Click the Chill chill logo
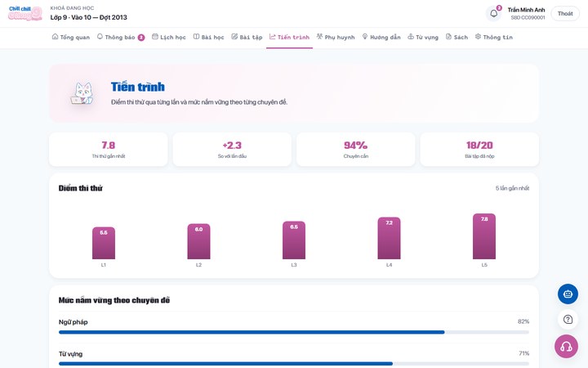 pyautogui.click(x=25, y=14)
